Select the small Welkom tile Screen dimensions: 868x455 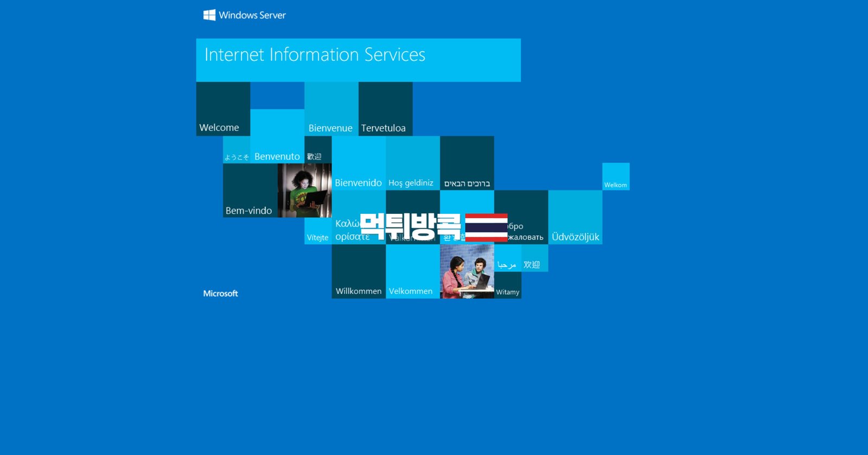point(616,176)
